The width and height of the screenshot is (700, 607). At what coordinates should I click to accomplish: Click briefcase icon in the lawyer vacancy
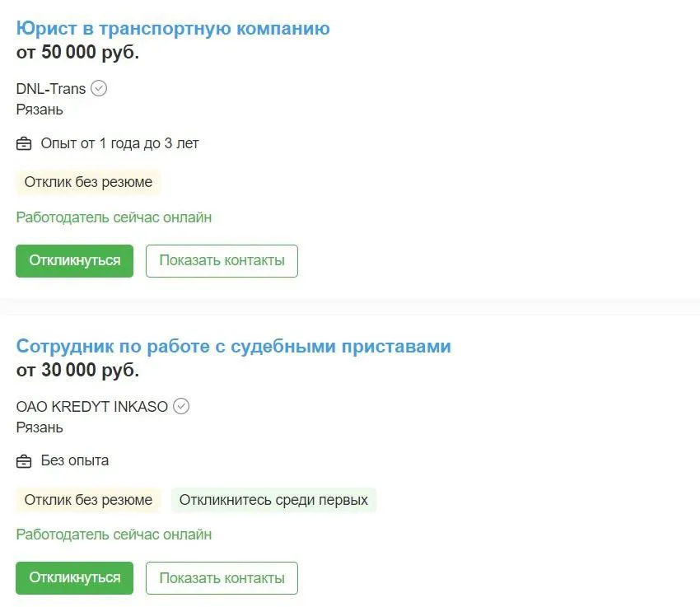click(24, 143)
